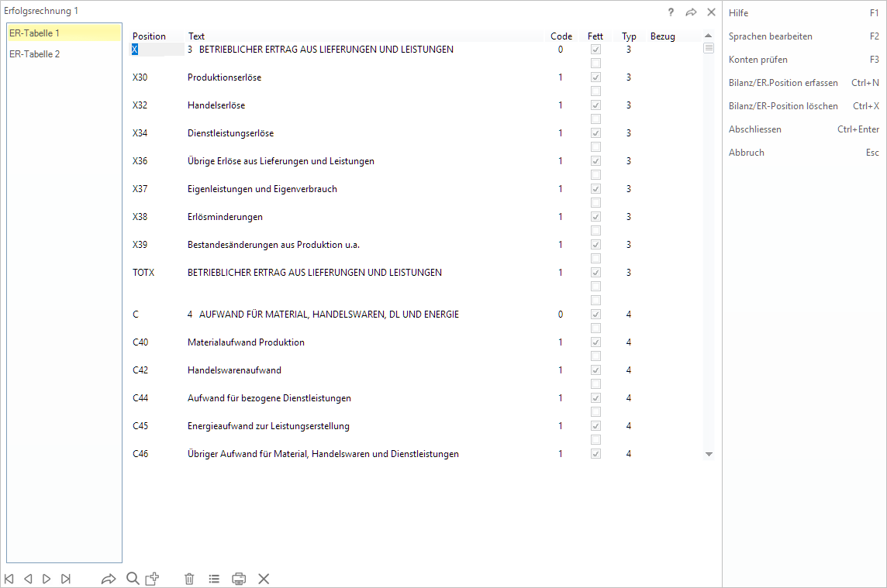This screenshot has width=887, height=588.
Task: Click the trash delete icon
Action: pos(189,579)
